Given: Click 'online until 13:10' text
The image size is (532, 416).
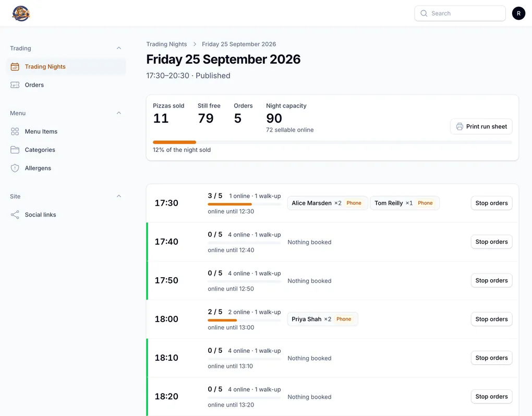Looking at the screenshot, I should pos(230,366).
